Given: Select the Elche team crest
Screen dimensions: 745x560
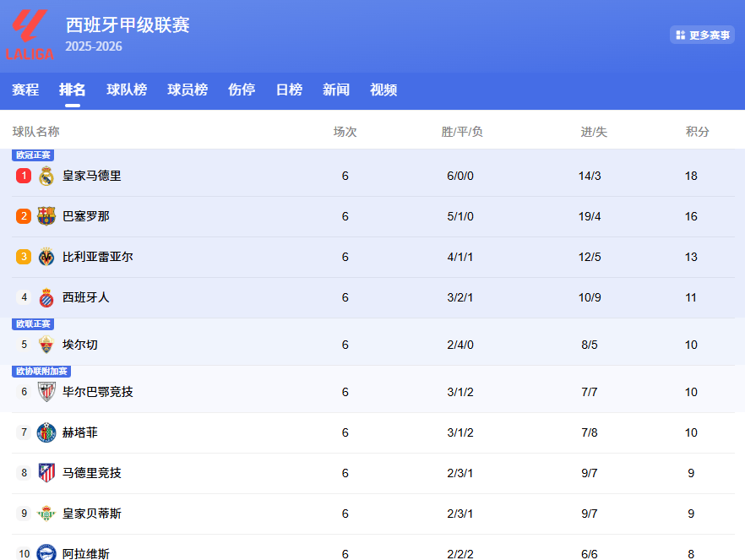Looking at the screenshot, I should click(x=46, y=345).
